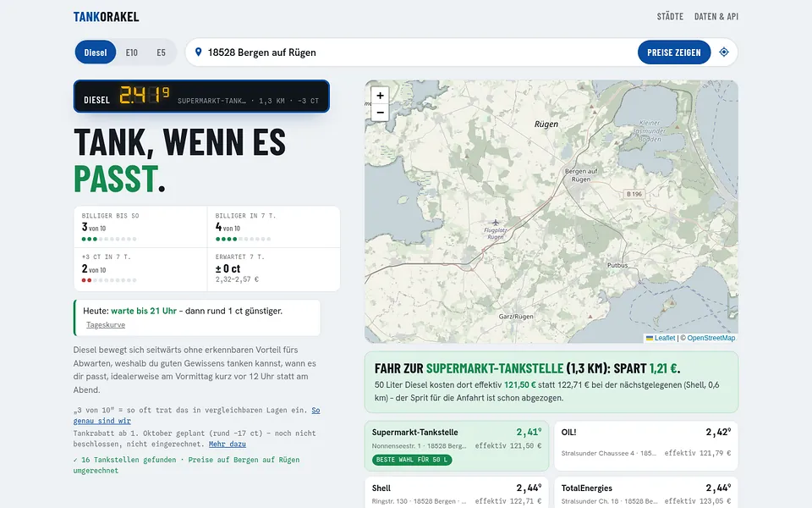Screen dimensions: 812x508
Task: Click the 'BILLIGER BIS SO' 3 von 10 tile
Action: [140, 227]
